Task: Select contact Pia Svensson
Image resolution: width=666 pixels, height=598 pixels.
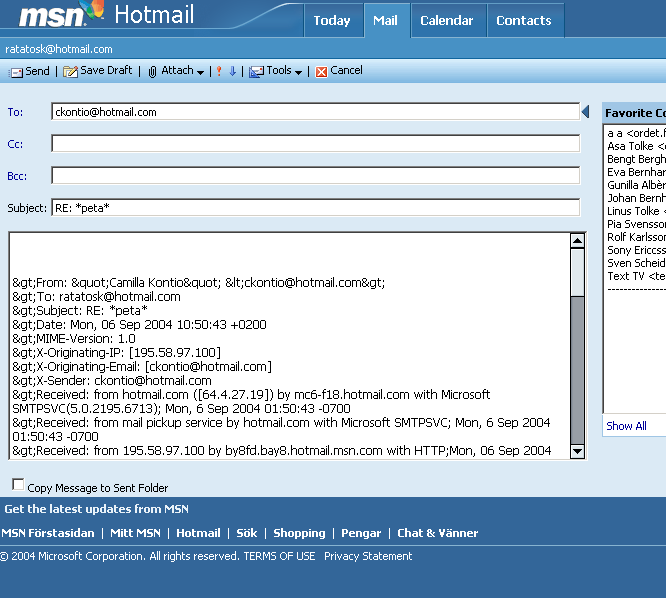Action: coord(636,224)
